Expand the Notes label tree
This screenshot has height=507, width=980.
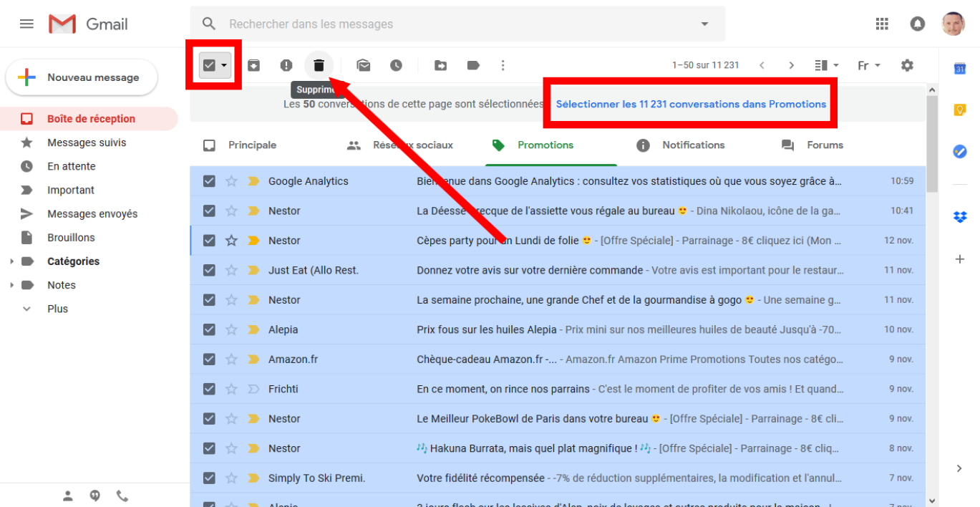[11, 285]
